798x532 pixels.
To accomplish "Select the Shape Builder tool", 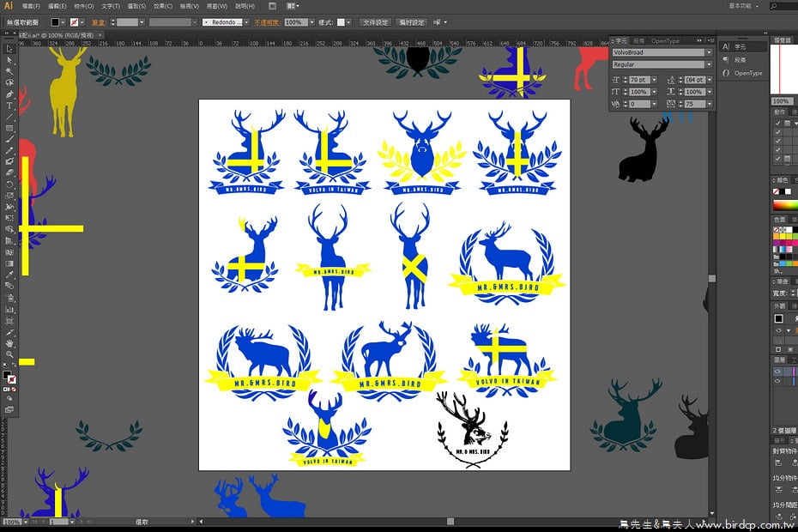I will pyautogui.click(x=9, y=229).
